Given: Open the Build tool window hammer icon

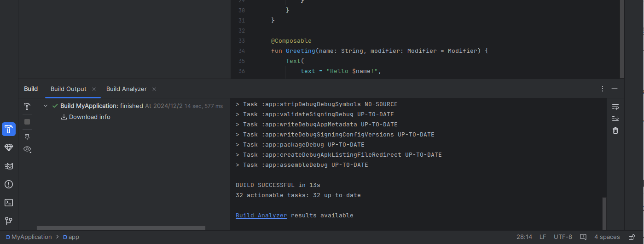Looking at the screenshot, I should click(9, 129).
